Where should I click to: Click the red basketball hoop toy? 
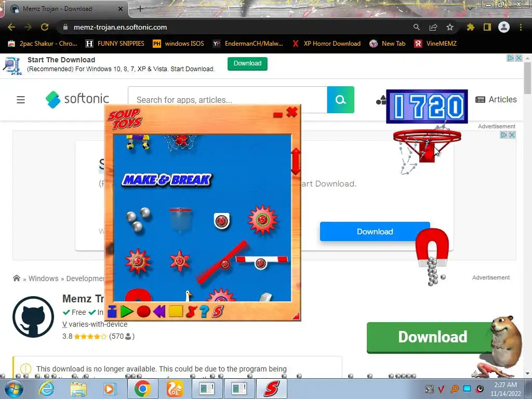pos(427,146)
